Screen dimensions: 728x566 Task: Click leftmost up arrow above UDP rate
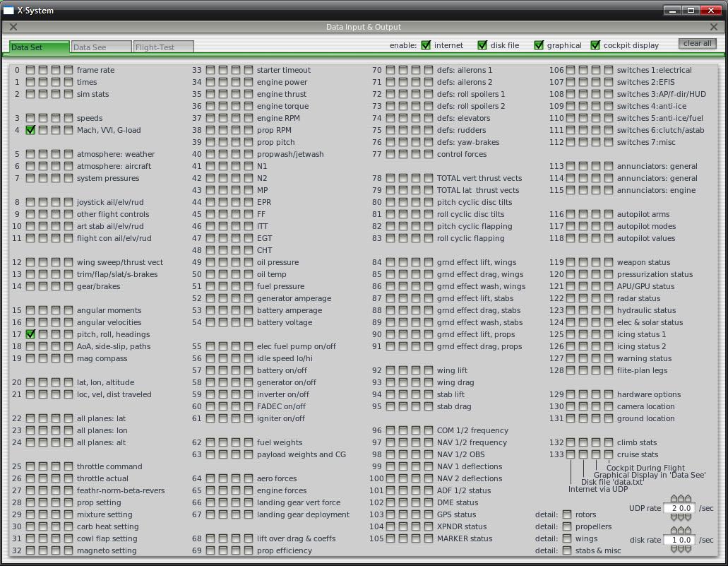coord(674,499)
